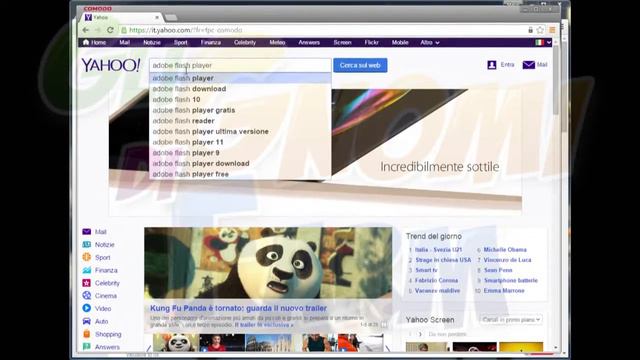Image resolution: width=640 pixels, height=360 pixels.
Task: Reload the page with refresh icon
Action: (110, 30)
